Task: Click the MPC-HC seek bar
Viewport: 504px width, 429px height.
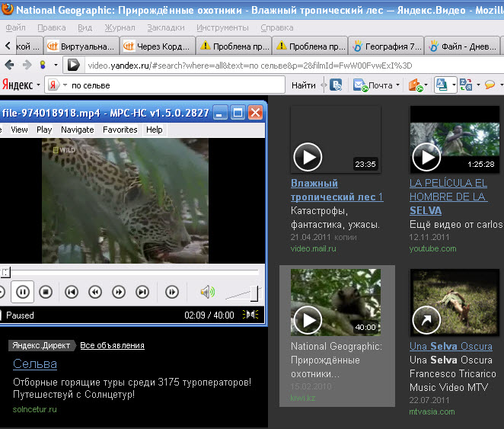Action: tap(129, 272)
